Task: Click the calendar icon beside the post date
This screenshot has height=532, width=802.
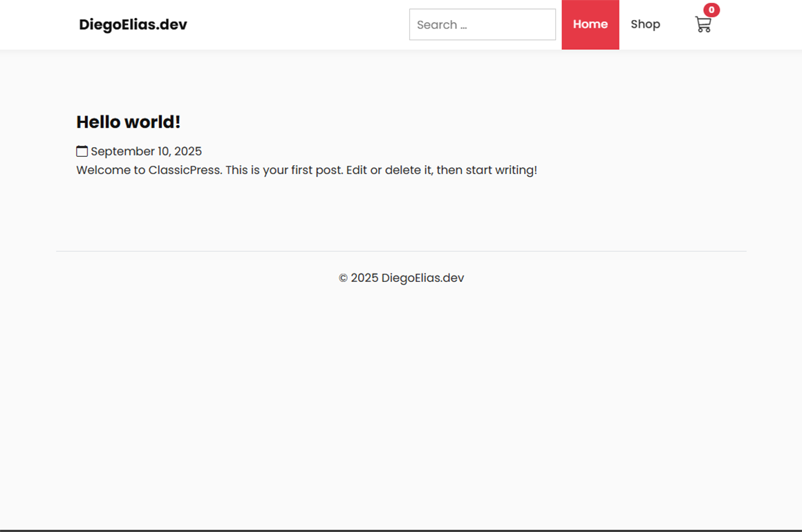Action: tap(82, 151)
